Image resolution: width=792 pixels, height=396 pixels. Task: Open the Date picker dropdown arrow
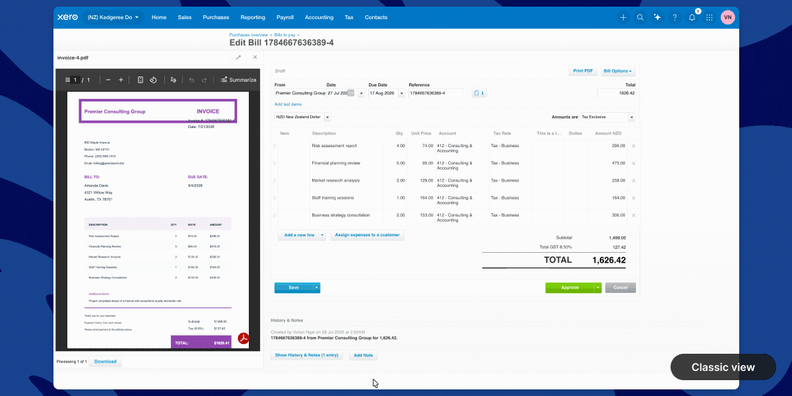pos(361,93)
